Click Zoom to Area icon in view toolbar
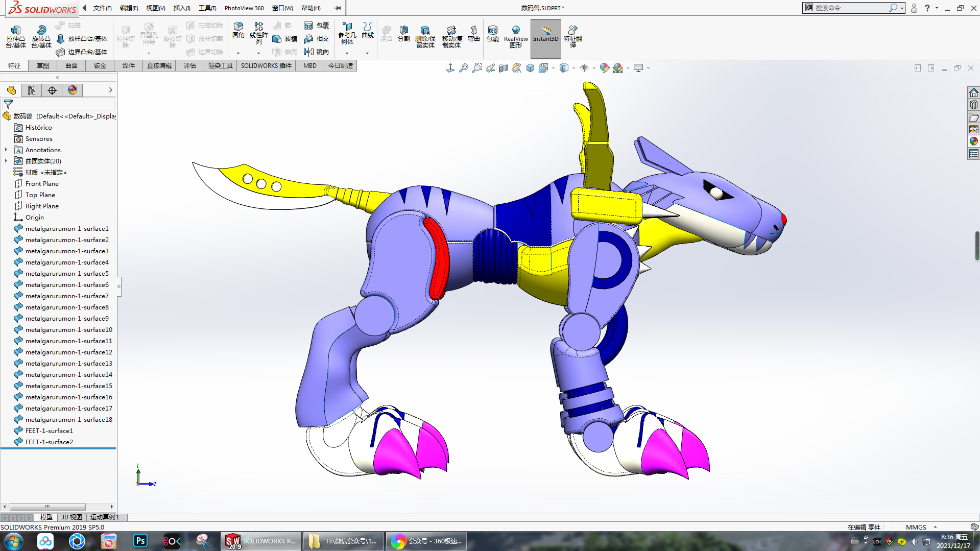The width and height of the screenshot is (980, 551). tap(477, 68)
